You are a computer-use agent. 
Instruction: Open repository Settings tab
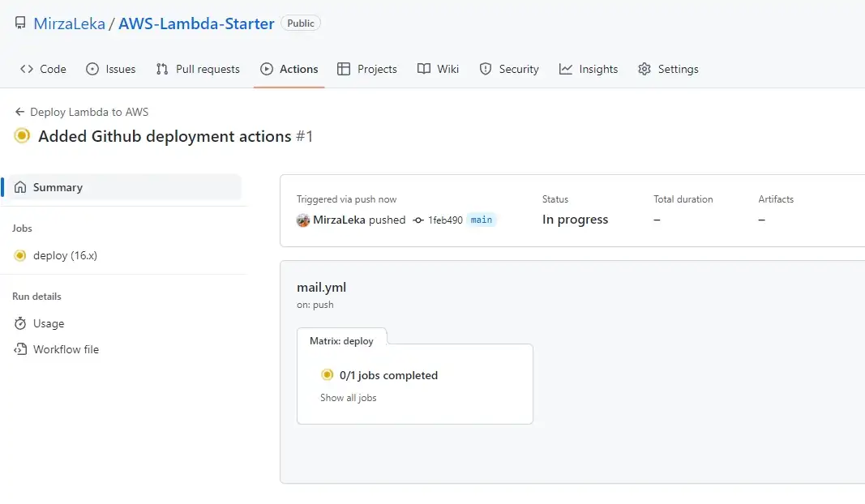[668, 69]
